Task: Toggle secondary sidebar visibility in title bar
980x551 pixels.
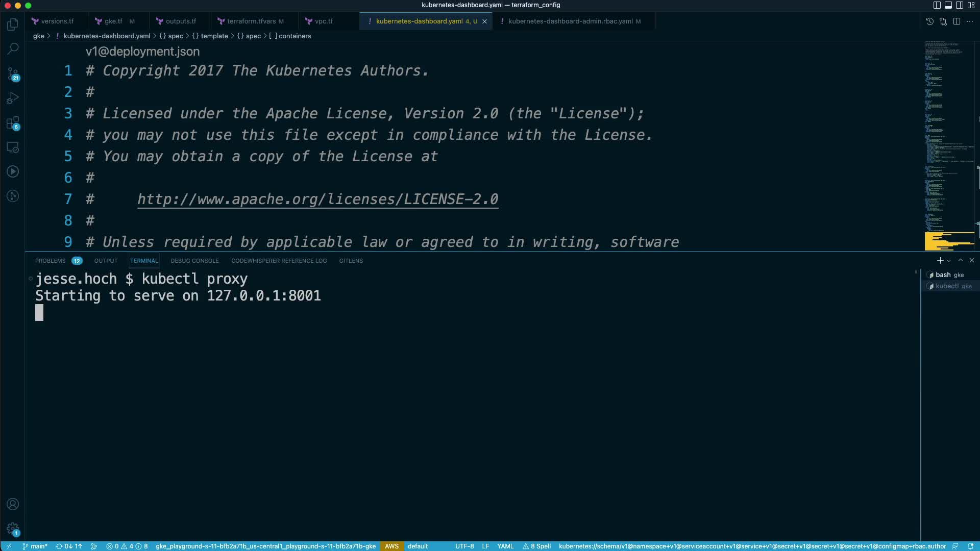Action: (x=959, y=5)
